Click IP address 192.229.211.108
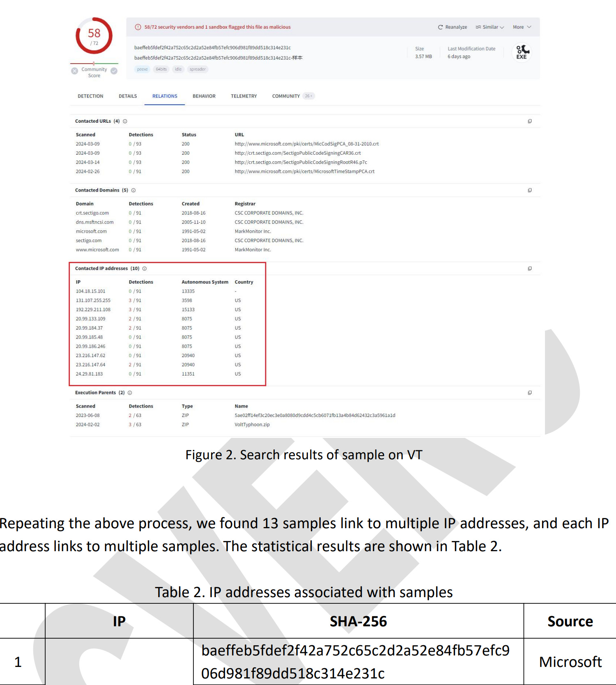616x685 pixels. coord(93,310)
